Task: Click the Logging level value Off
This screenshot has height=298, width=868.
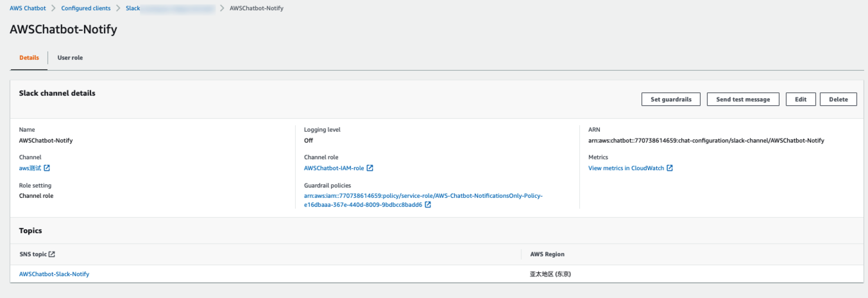Action: [308, 140]
